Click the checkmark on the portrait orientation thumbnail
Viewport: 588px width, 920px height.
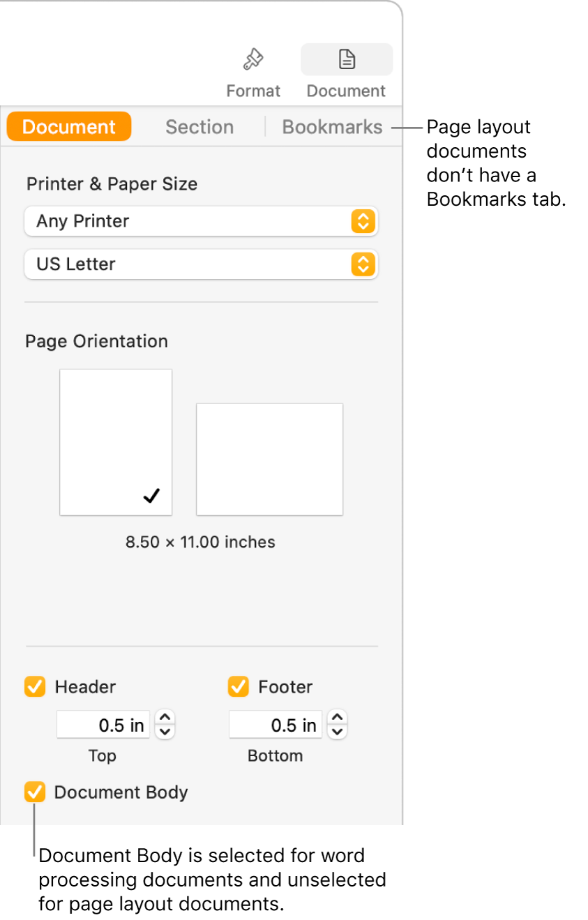(x=150, y=495)
